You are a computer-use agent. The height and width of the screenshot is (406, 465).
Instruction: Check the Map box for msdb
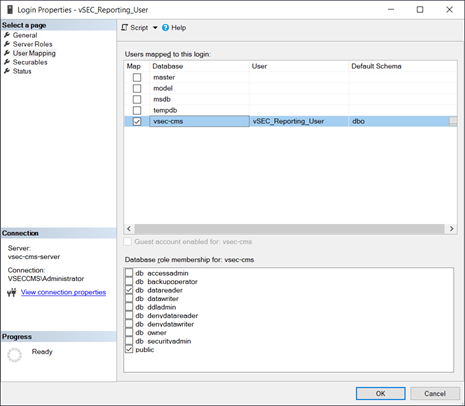pyautogui.click(x=137, y=99)
